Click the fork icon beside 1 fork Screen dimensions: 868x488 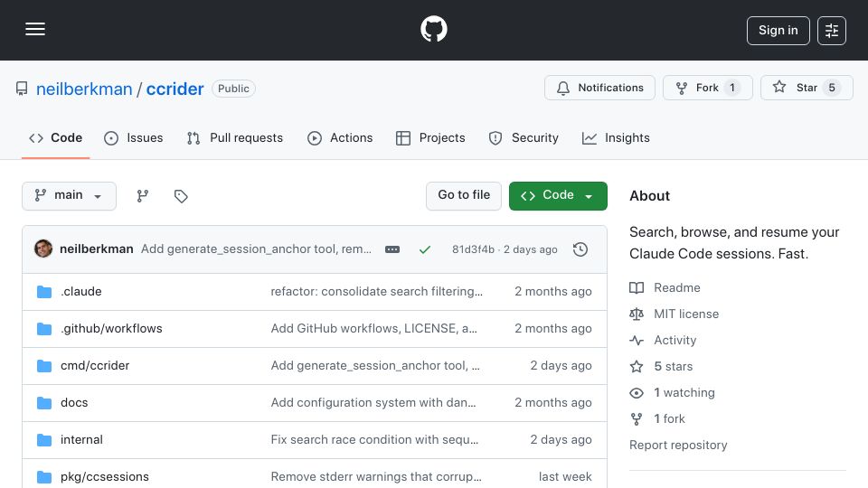637,418
